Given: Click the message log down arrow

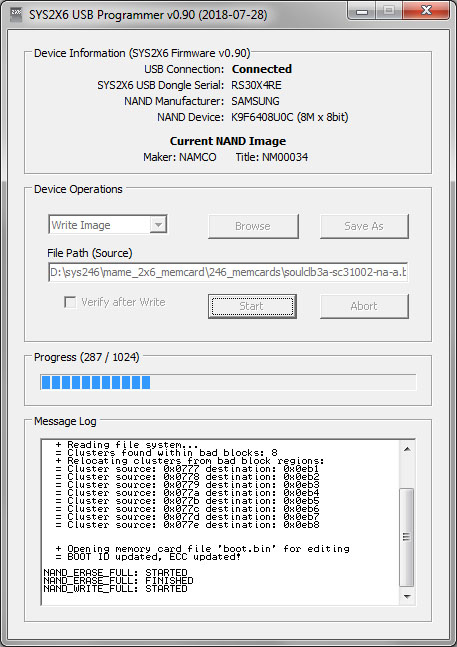Looking at the screenshot, I should click(407, 596).
